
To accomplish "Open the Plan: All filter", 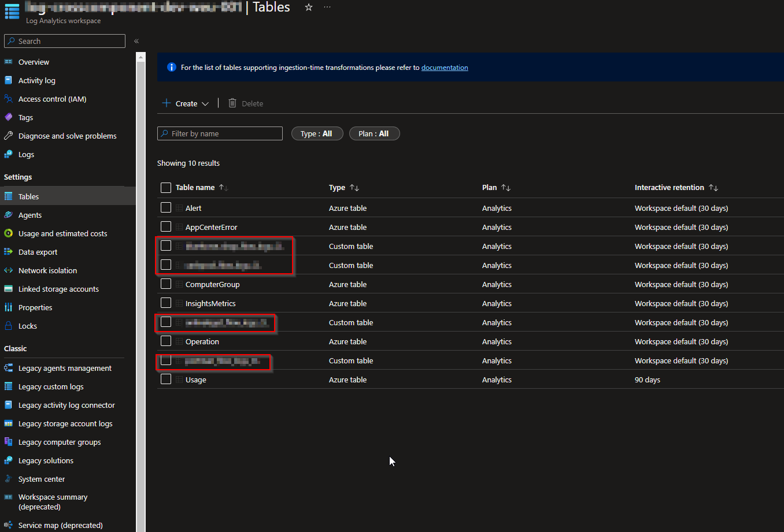I will pos(374,133).
